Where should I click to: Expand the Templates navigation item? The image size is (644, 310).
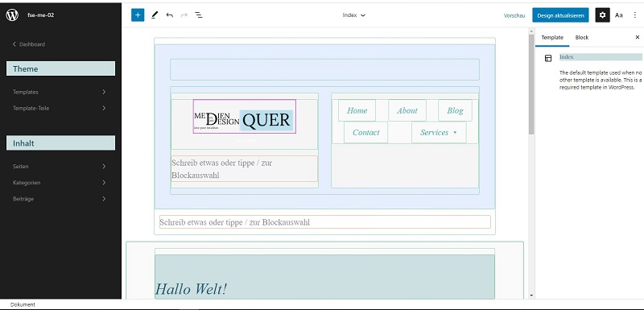[x=60, y=92]
